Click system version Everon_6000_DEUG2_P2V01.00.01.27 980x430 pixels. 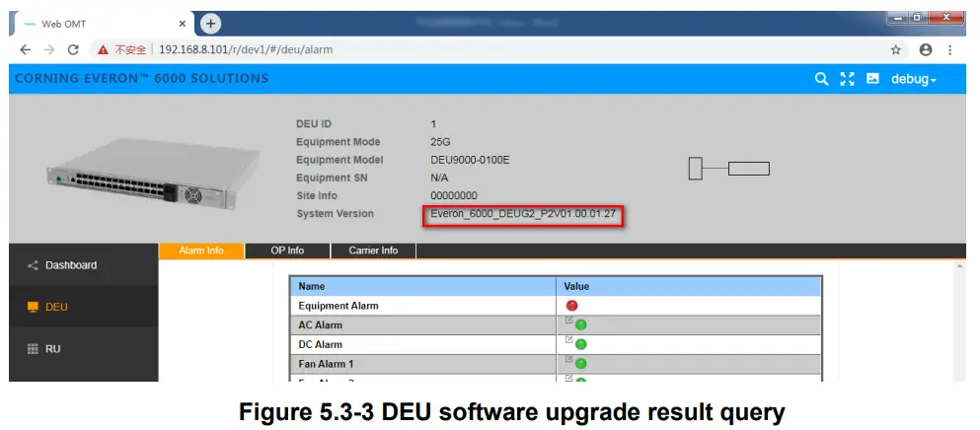pyautogui.click(x=524, y=214)
